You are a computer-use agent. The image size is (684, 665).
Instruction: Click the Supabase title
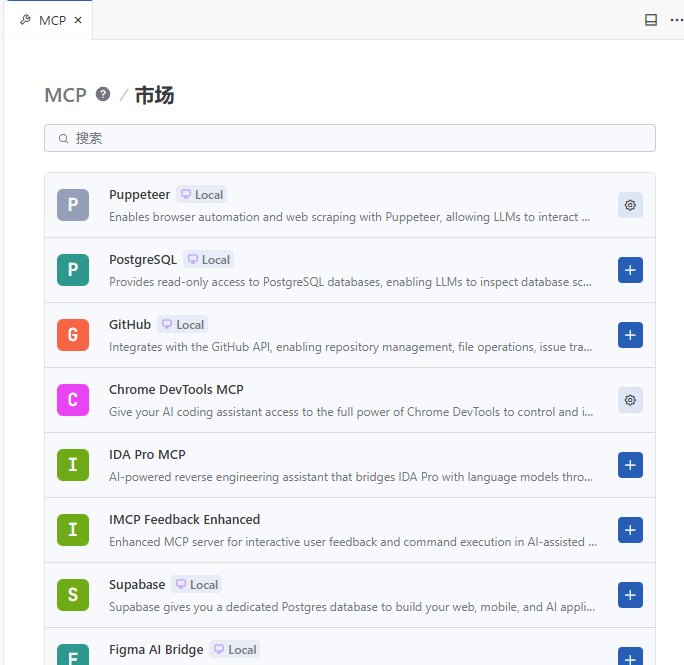pos(137,585)
